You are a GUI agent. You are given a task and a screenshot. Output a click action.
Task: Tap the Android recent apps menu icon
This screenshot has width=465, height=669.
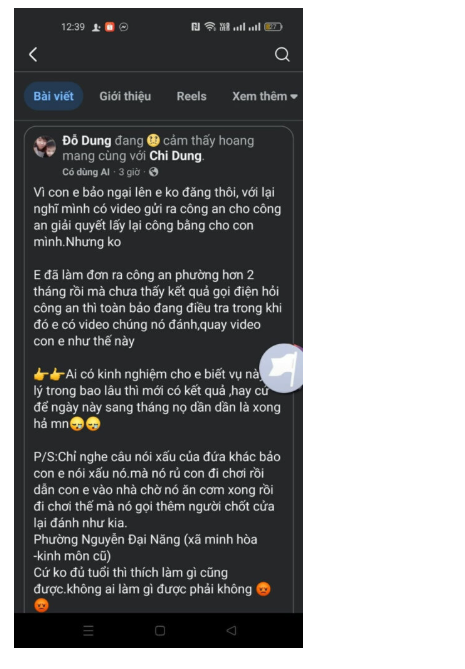[x=88, y=631]
